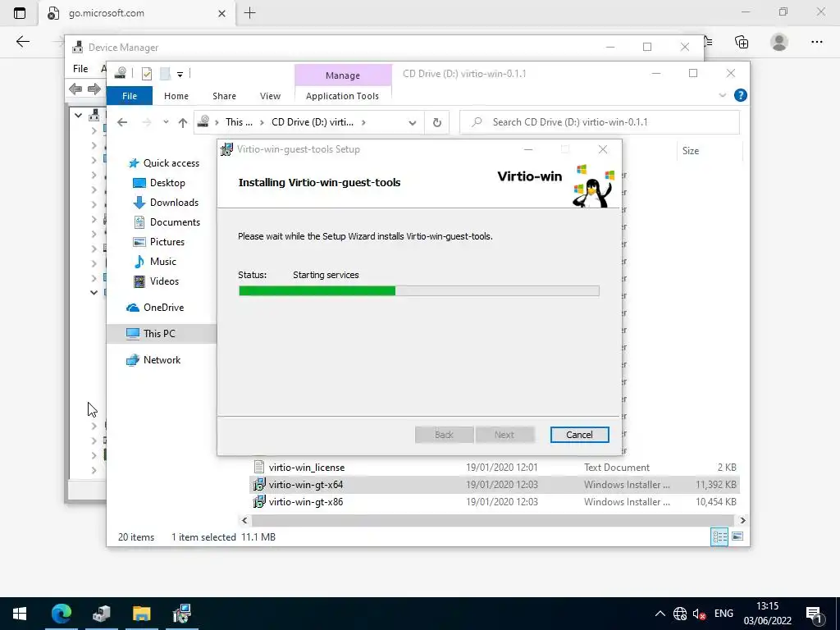Image resolution: width=840 pixels, height=630 pixels.
Task: Open the taskbar clock and date
Action: pos(767,614)
